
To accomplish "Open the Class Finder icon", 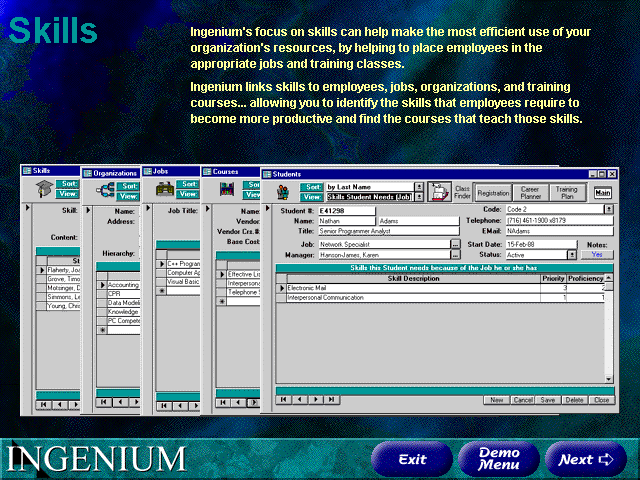I will pyautogui.click(x=439, y=191).
